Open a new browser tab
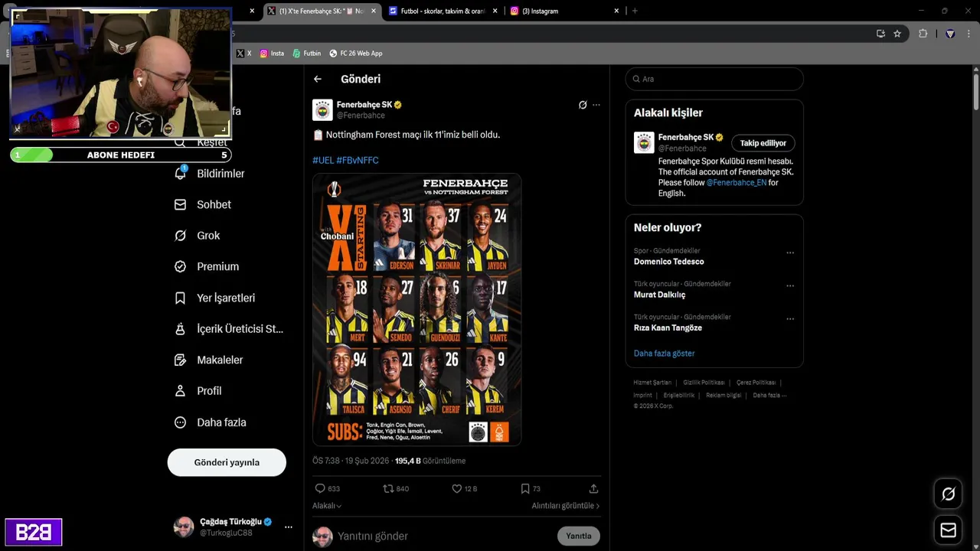980x551 pixels. pos(635,11)
